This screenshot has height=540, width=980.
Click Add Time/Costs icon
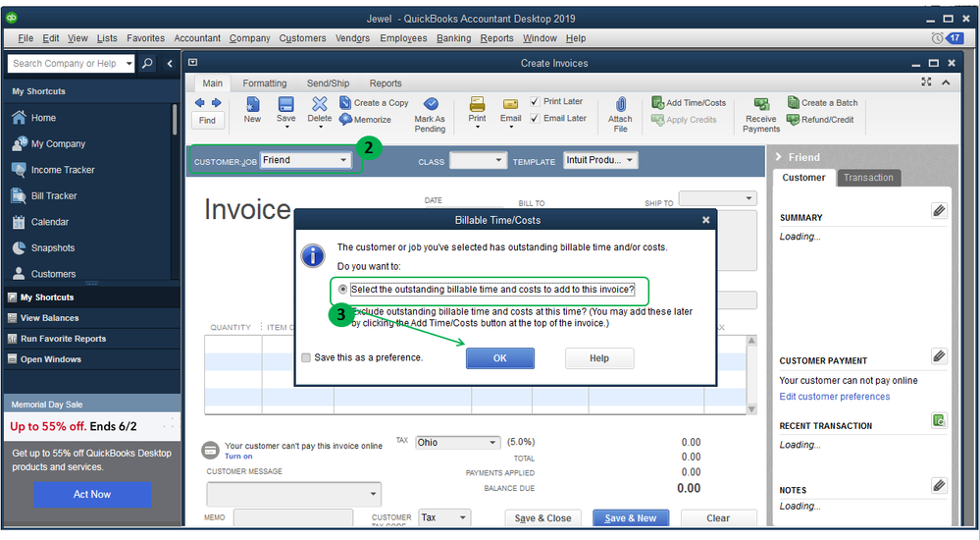[x=657, y=103]
